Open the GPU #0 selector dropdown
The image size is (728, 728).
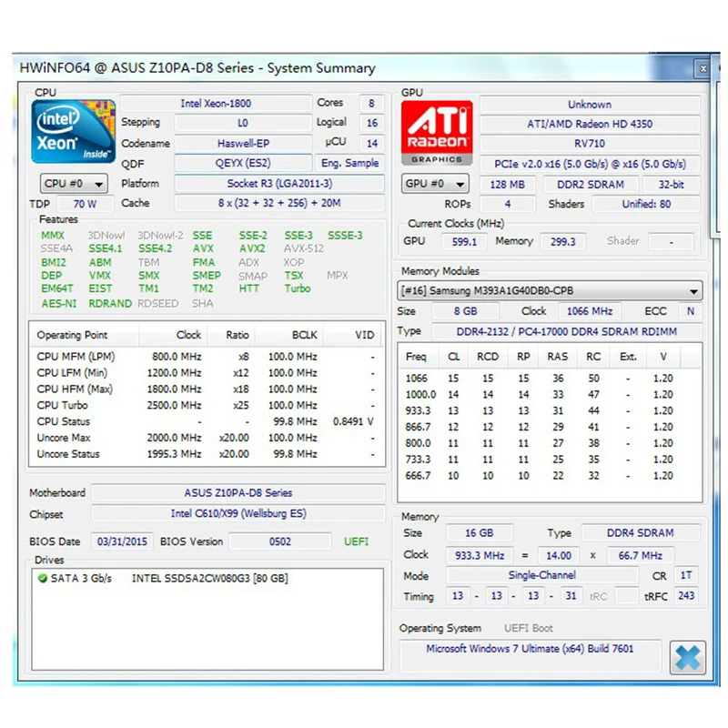[x=434, y=184]
